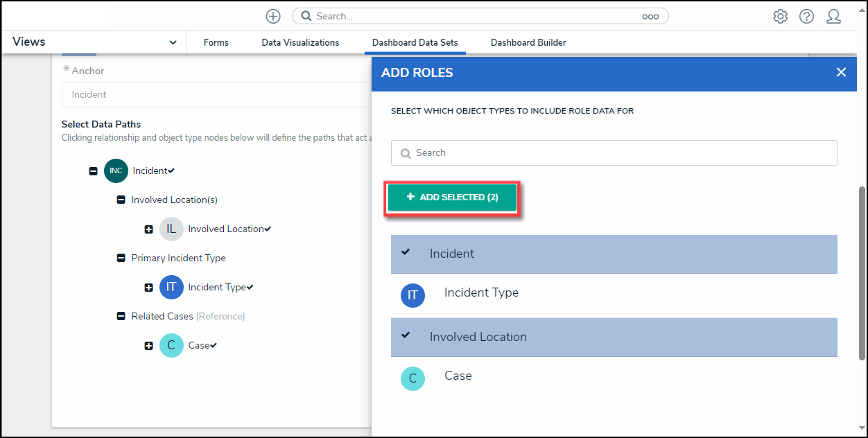This screenshot has height=438, width=868.
Task: Close the Add Roles panel
Action: click(x=841, y=72)
